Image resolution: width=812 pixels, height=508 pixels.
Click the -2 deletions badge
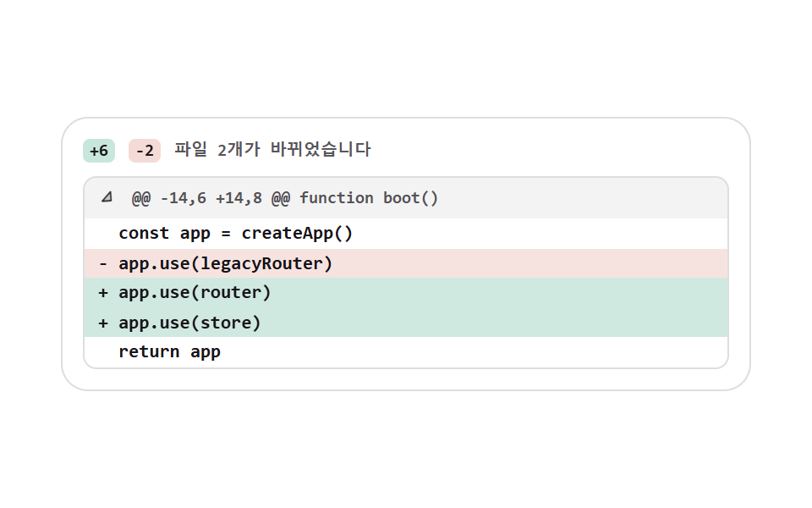click(x=145, y=151)
